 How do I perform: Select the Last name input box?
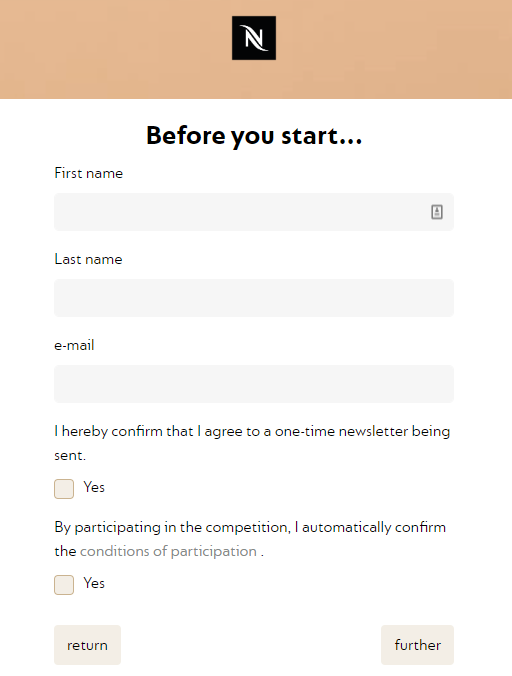coord(254,298)
